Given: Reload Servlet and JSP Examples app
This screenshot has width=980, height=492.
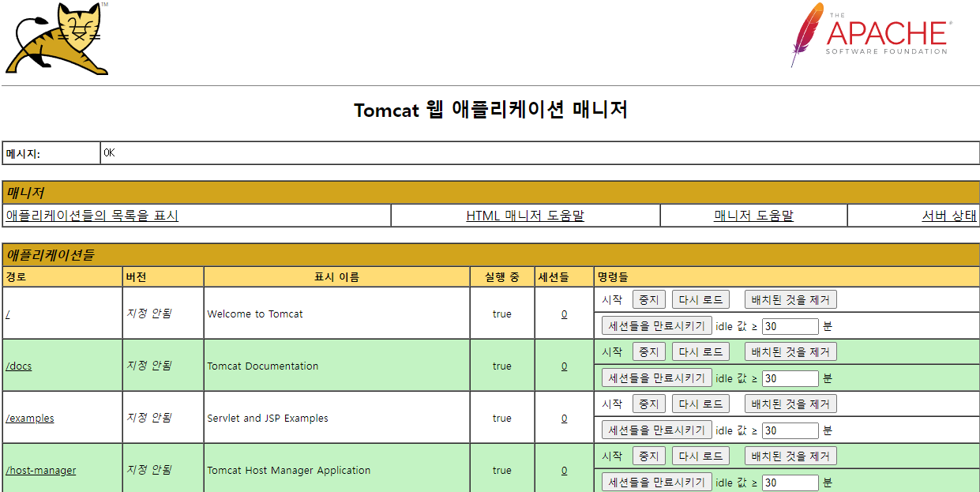Looking at the screenshot, I should tap(700, 404).
